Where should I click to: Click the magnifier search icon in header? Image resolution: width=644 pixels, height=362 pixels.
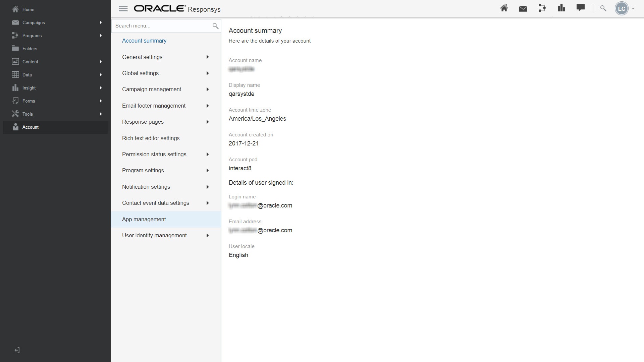pyautogui.click(x=603, y=8)
